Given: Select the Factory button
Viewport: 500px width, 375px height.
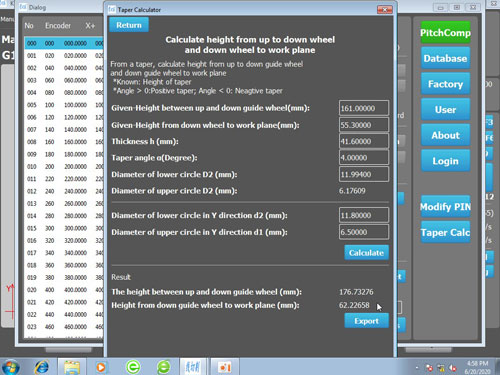Looking at the screenshot, I should [x=445, y=84].
